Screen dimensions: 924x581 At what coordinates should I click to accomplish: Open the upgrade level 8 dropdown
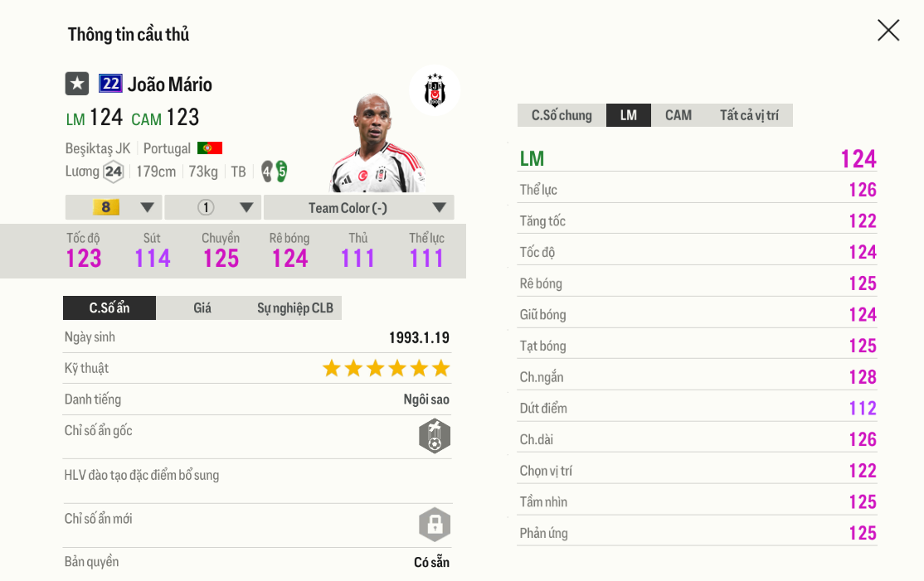114,207
